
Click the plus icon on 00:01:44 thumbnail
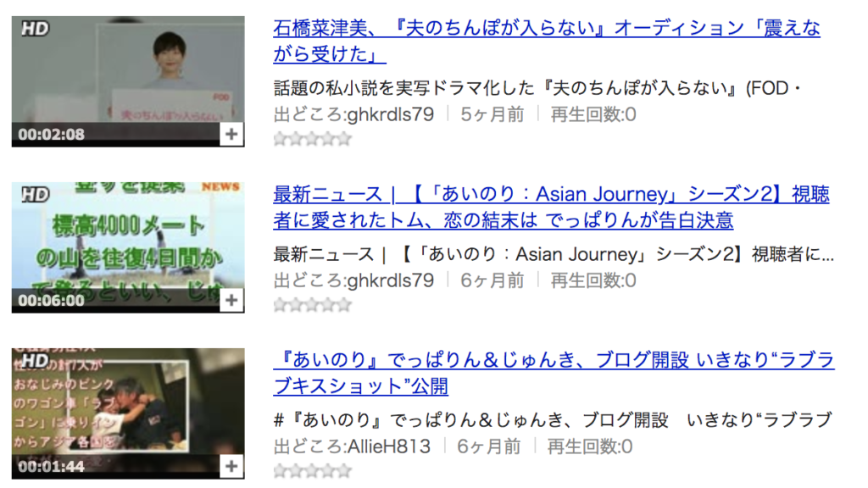(x=231, y=467)
